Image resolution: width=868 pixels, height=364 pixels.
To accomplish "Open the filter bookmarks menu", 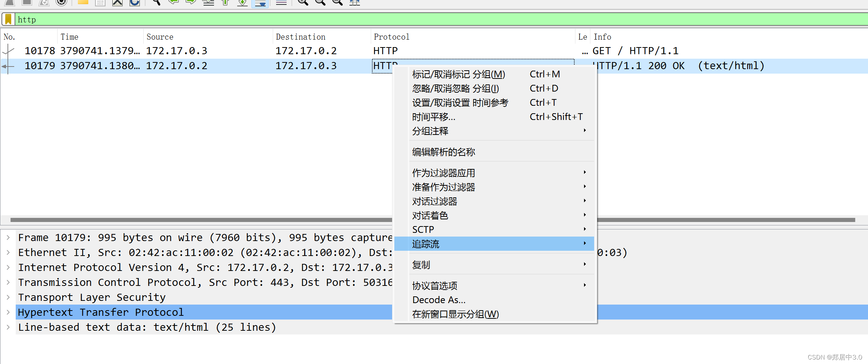I will click(x=8, y=19).
